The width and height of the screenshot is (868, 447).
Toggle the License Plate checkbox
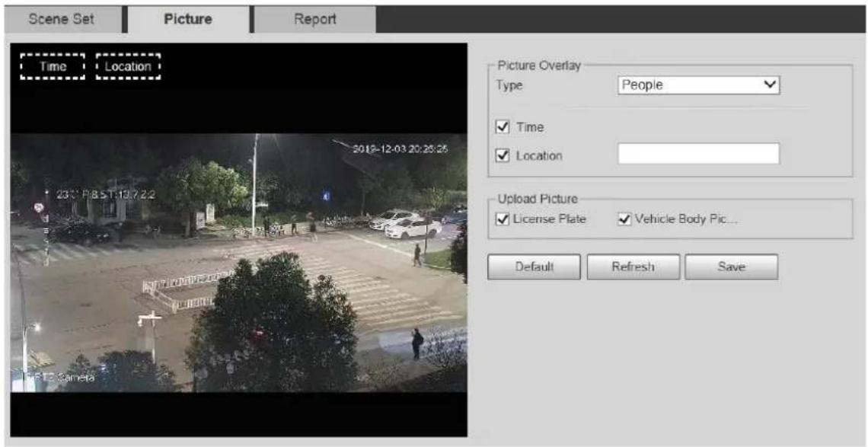pos(503,219)
